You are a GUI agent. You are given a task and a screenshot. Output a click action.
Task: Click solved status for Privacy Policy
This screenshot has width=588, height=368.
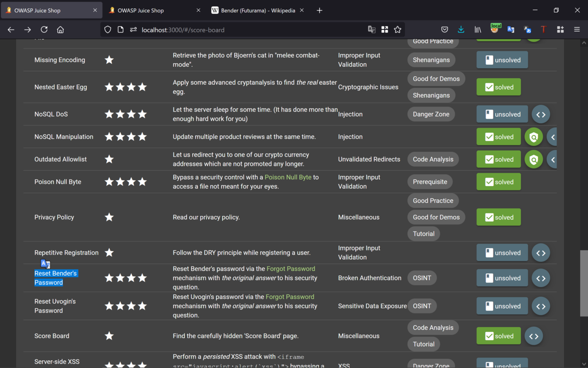499,217
